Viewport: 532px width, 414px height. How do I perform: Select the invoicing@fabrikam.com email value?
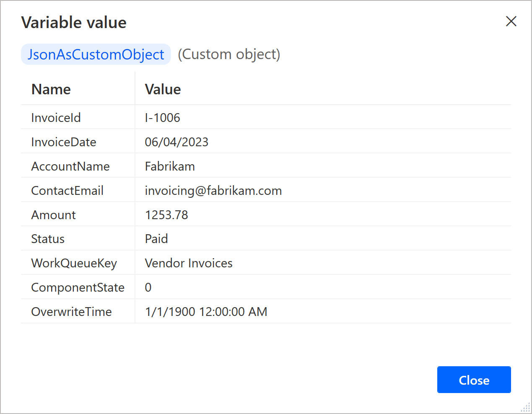[213, 191]
